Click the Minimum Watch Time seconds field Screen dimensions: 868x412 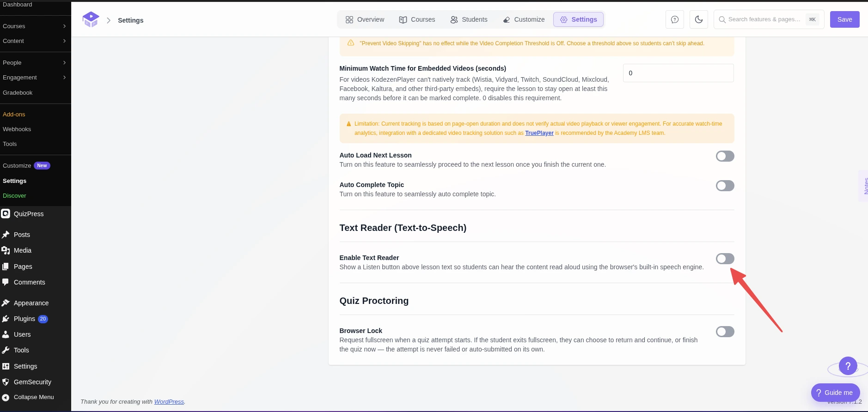678,73
